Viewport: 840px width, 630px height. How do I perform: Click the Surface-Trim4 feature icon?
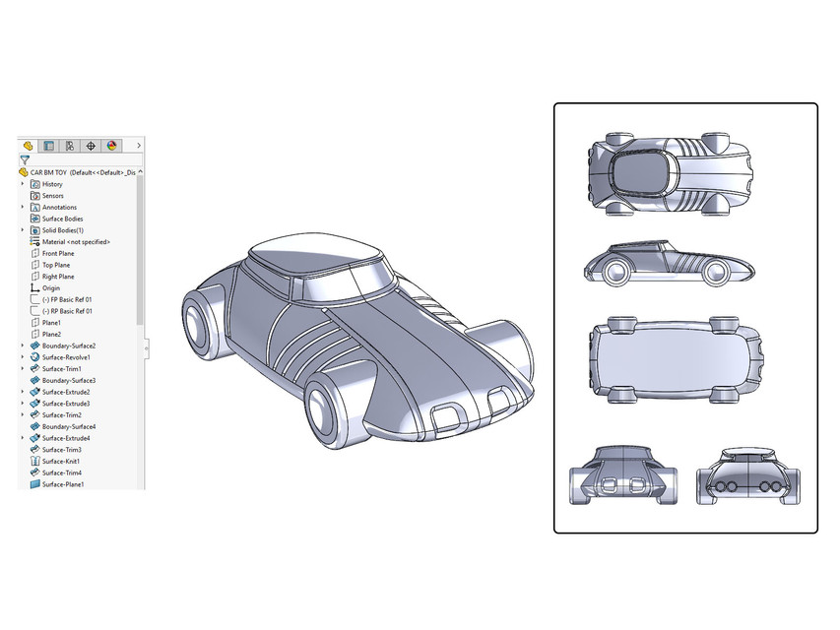(x=32, y=472)
